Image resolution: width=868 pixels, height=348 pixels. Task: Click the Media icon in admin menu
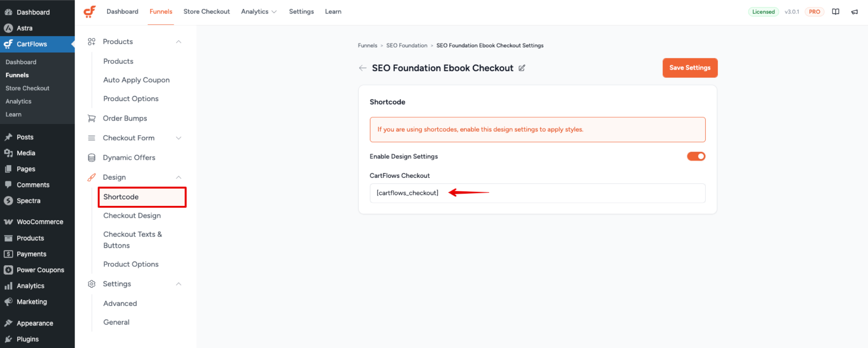pos(8,153)
